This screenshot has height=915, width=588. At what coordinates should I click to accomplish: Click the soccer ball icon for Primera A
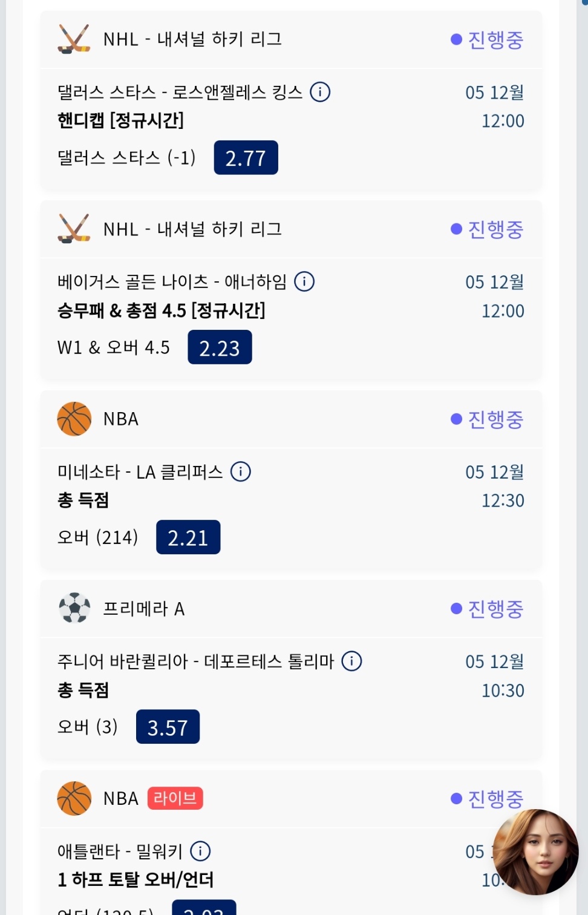[74, 608]
